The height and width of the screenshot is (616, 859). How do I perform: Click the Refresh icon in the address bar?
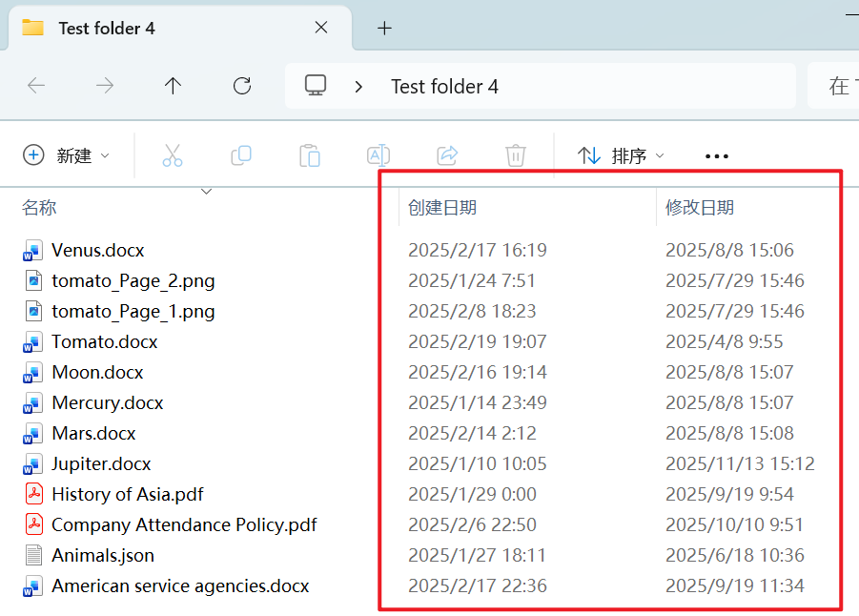[x=241, y=85]
